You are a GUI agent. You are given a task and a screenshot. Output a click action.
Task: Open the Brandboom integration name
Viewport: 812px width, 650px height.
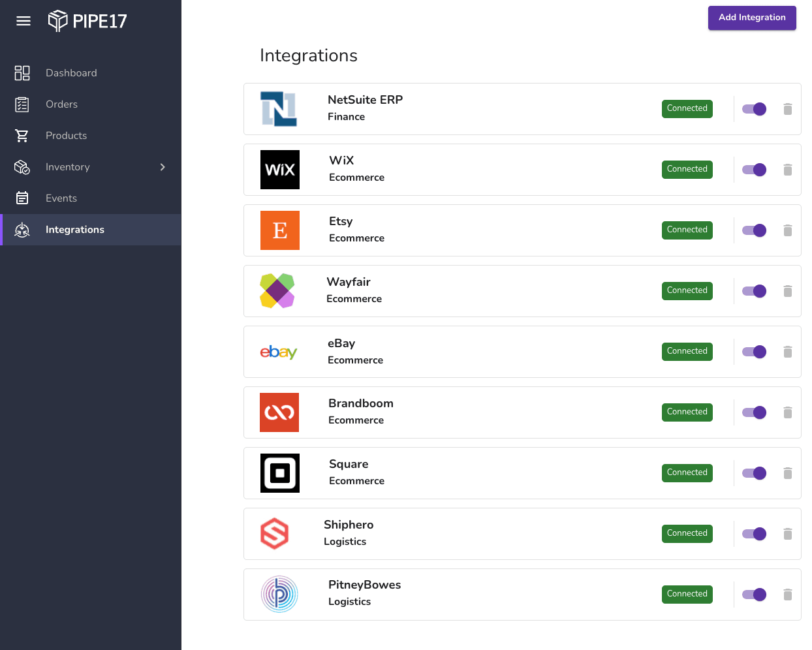coord(361,403)
